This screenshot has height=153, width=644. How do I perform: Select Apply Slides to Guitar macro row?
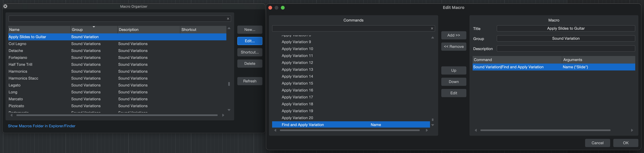click(117, 37)
